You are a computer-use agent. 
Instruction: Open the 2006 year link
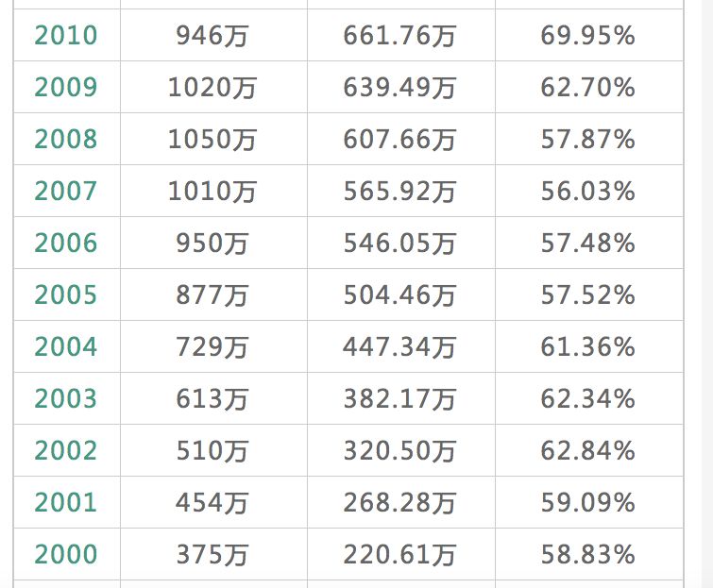pos(66,244)
